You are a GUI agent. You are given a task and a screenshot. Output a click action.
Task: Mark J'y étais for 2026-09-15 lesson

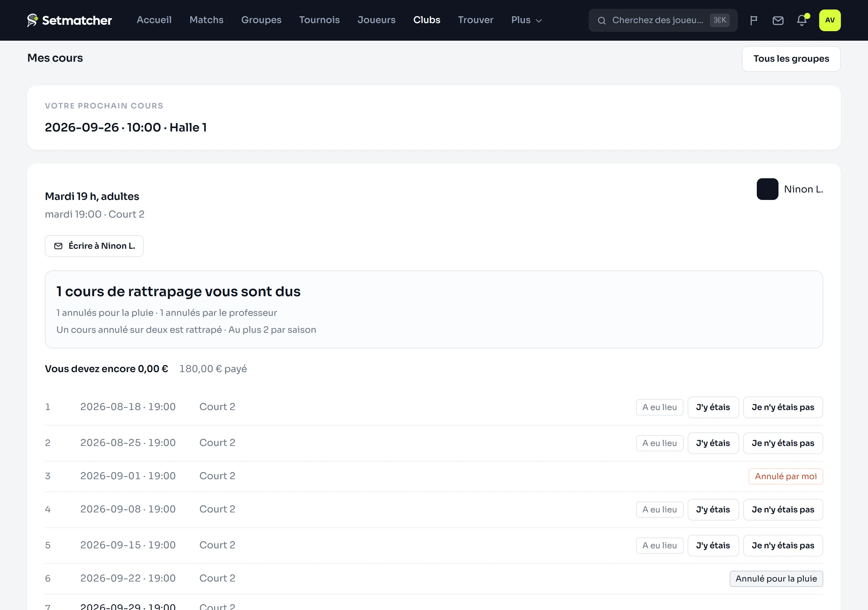tap(713, 546)
